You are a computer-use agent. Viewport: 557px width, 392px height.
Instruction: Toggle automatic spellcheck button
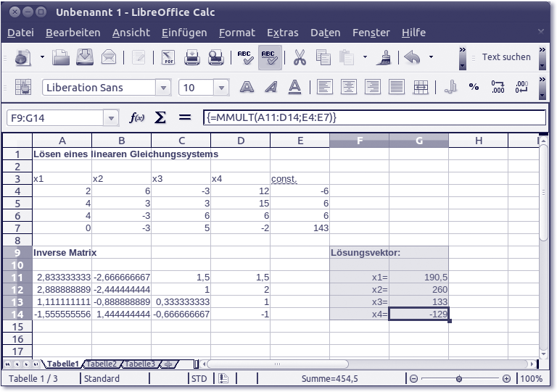pos(270,57)
